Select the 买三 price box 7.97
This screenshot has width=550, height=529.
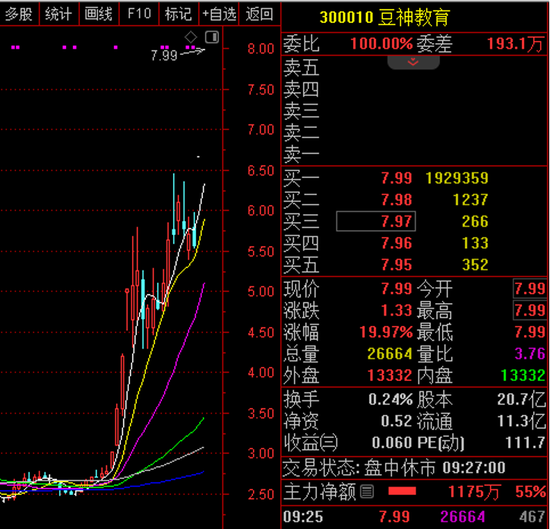tap(376, 221)
